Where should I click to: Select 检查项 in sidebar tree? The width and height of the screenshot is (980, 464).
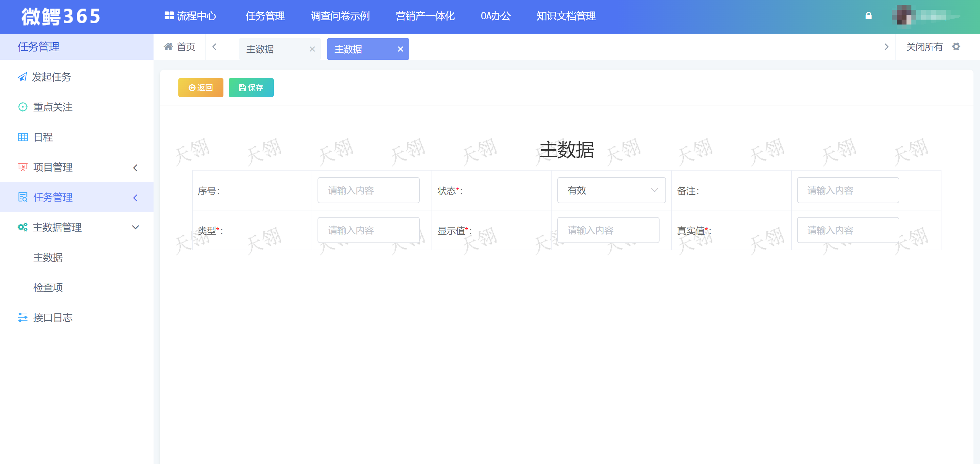48,287
